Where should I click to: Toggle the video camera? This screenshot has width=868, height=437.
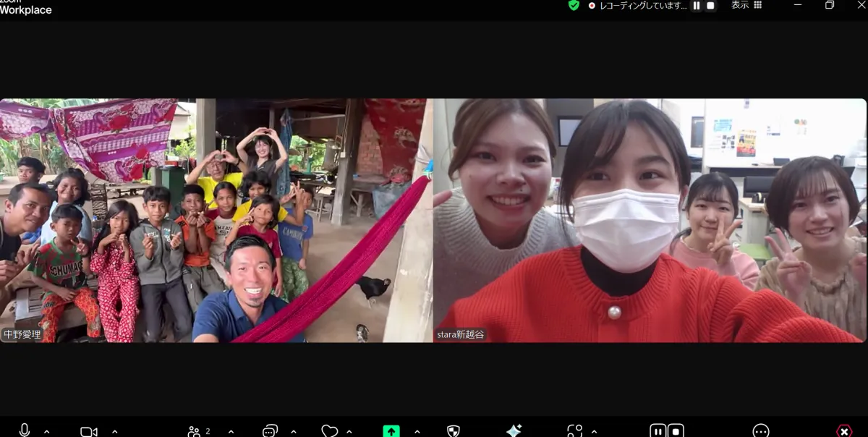[x=88, y=431]
